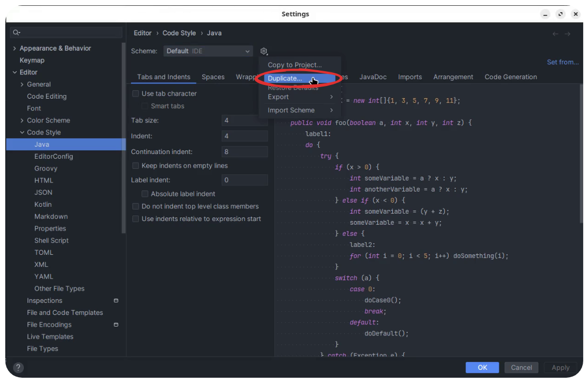The image size is (588, 383).
Task: Open the Scheme Default IDE dropdown
Action: pos(208,51)
